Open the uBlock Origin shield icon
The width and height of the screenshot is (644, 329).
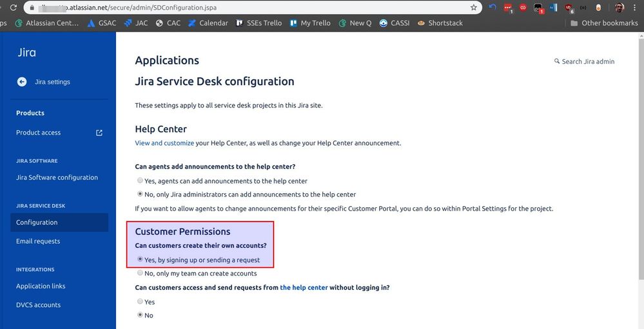[569, 8]
